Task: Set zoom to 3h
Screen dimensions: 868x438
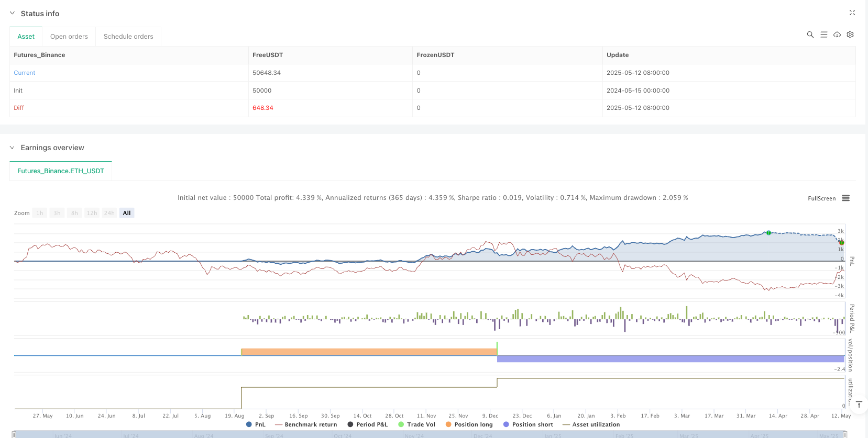Action: (x=57, y=213)
